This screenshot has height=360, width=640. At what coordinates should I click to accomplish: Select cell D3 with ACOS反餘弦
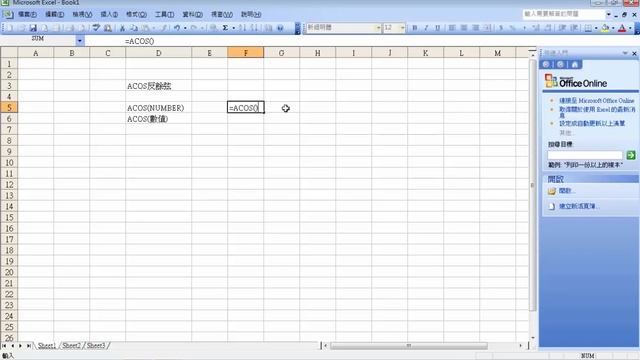click(158, 86)
